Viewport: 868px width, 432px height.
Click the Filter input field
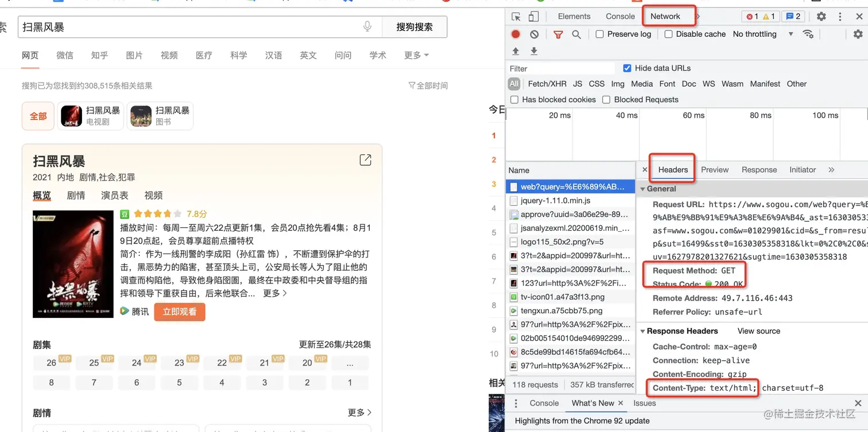(x=561, y=68)
